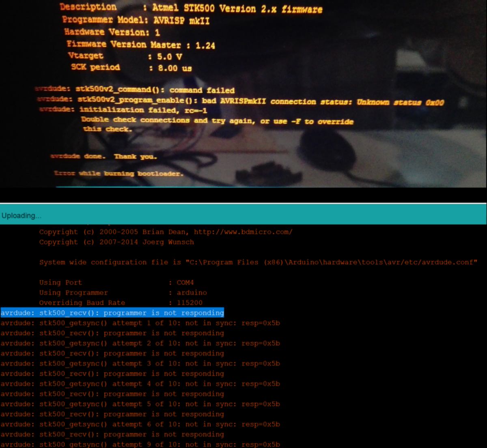Click the 'Uploading...' status bar
The image size is (487, 448).
click(x=243, y=215)
